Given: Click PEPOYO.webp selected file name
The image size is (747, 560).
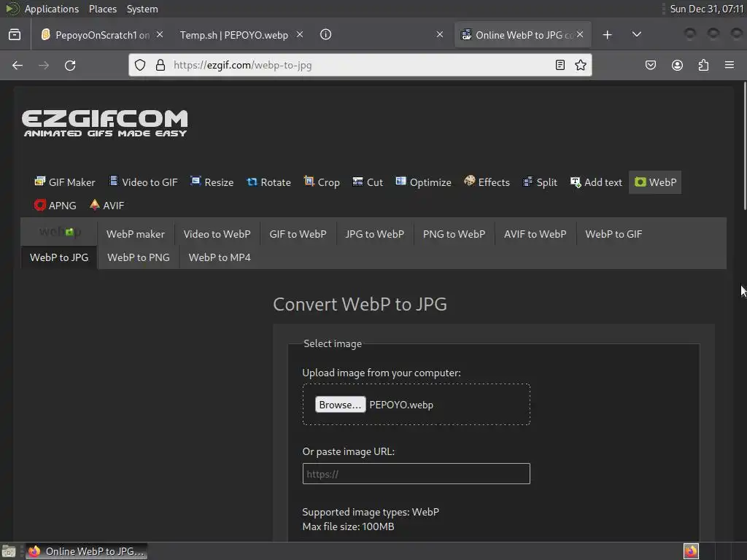Looking at the screenshot, I should click(x=401, y=405).
